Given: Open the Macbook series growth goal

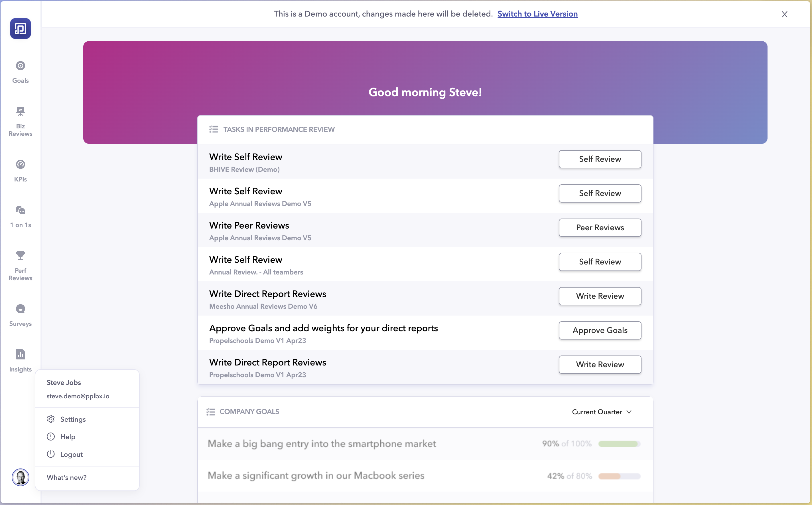Looking at the screenshot, I should click(316, 476).
